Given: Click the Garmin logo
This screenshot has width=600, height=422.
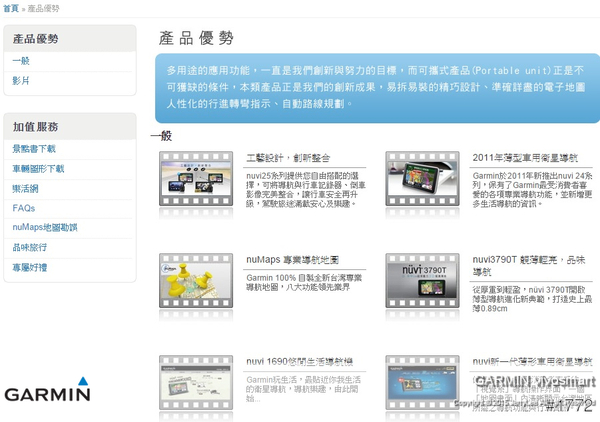Looking at the screenshot, I should (47, 389).
